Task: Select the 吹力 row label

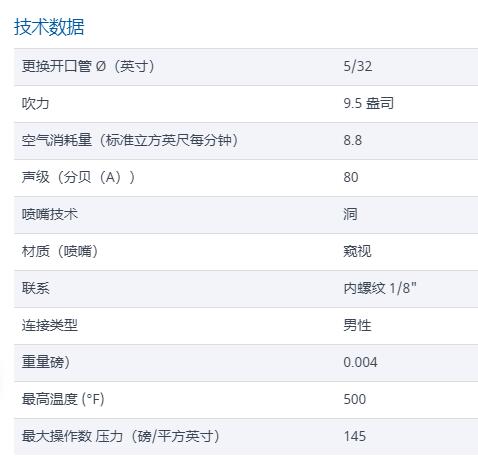Action: pyautogui.click(x=35, y=103)
